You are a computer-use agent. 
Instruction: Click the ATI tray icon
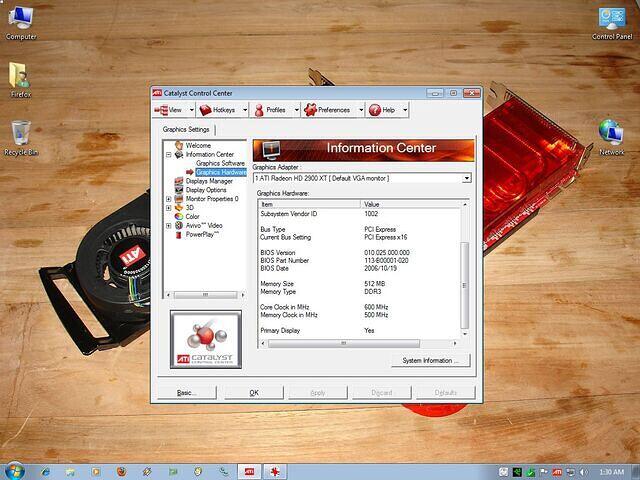click(557, 472)
